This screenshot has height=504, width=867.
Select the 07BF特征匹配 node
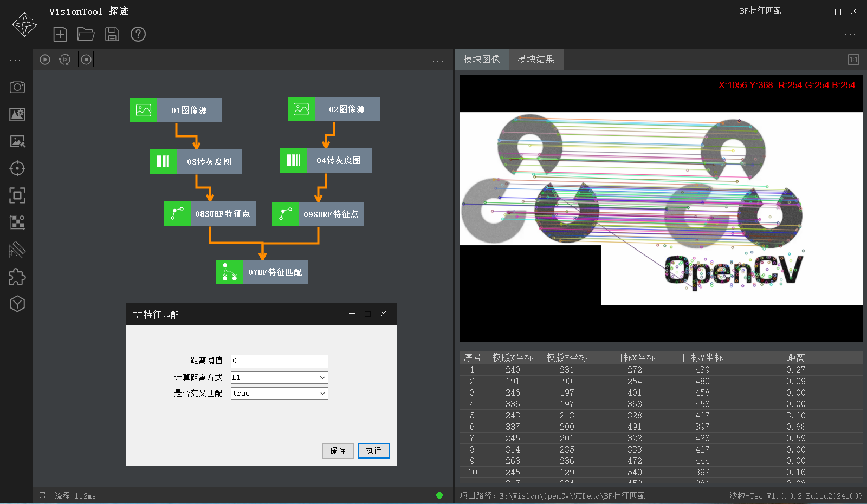(x=262, y=272)
